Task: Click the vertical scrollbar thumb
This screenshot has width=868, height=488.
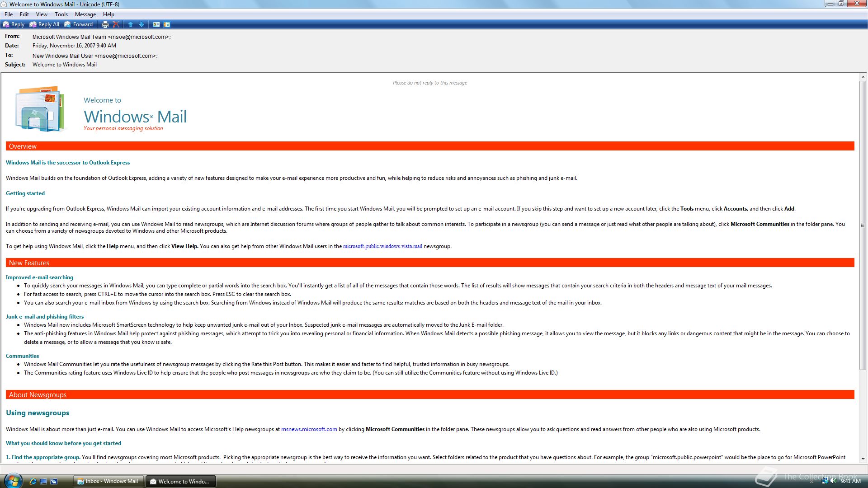Action: pyautogui.click(x=863, y=225)
